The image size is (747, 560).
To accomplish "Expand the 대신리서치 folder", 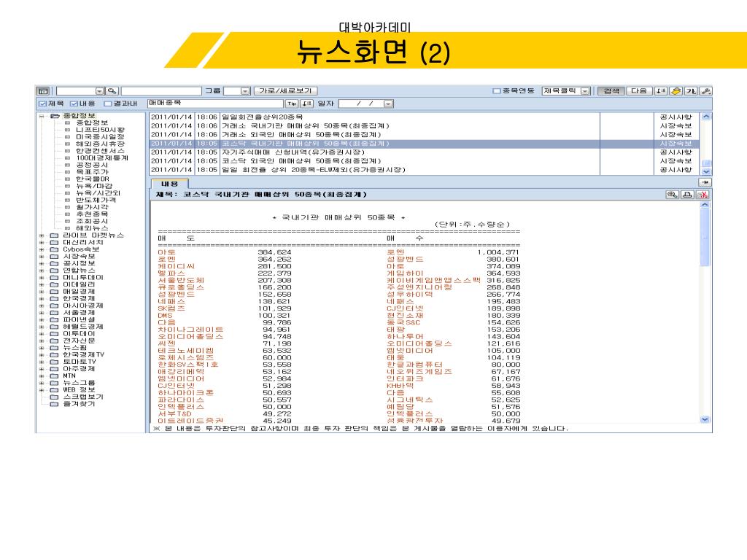I will 42,242.
